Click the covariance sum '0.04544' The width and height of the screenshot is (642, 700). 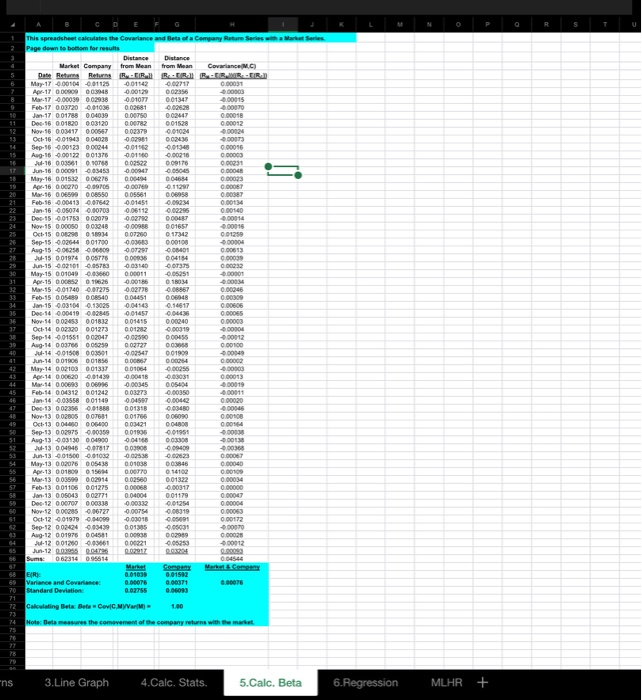tap(232, 558)
